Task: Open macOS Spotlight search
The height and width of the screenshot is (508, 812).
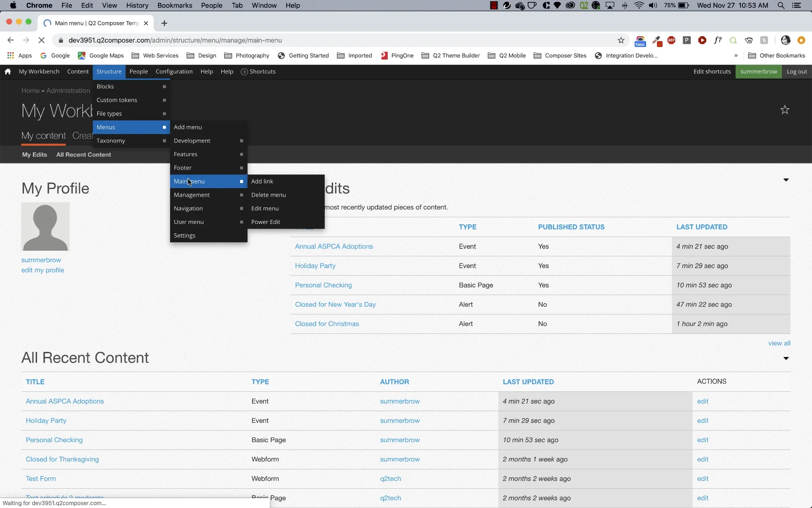Action: [781, 6]
